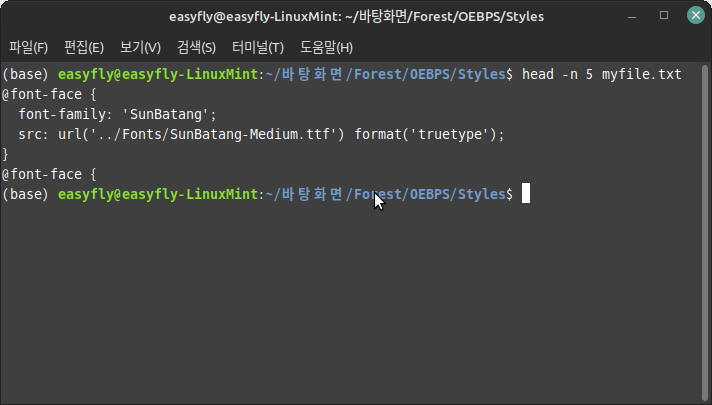The image size is (712, 405).
Task: Click the second '@font-face {' line
Action: pyautogui.click(x=49, y=174)
